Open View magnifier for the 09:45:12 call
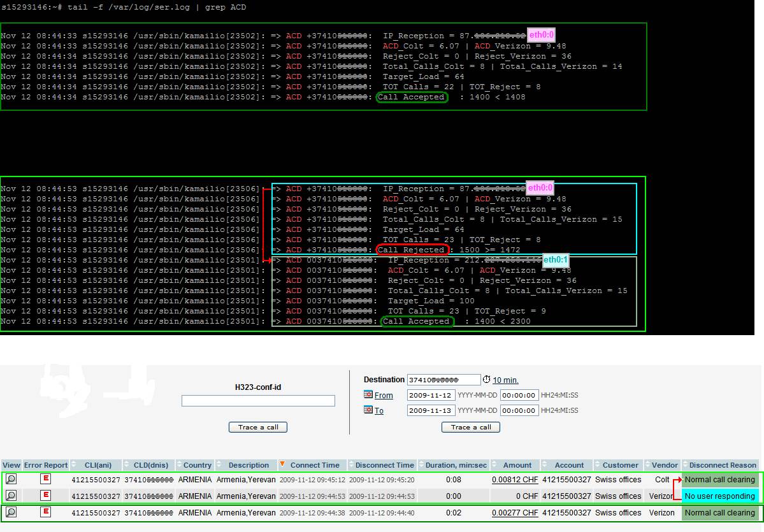Image resolution: width=764 pixels, height=532 pixels. pos(11,479)
